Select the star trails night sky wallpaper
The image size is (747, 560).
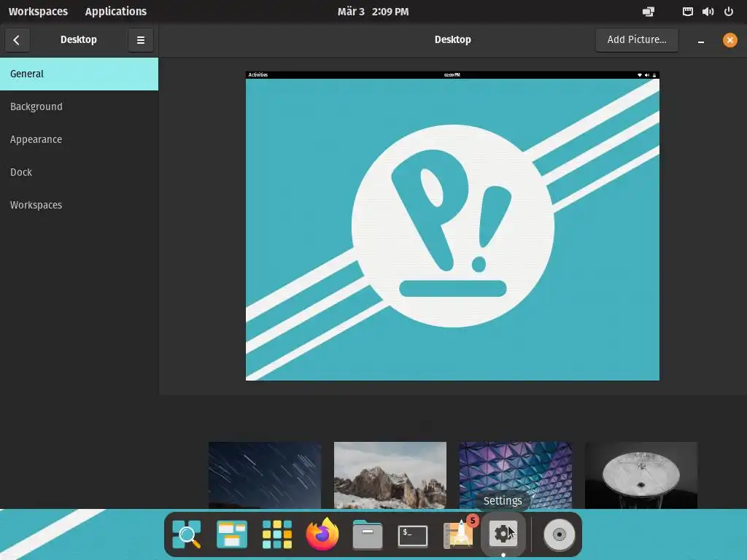265,475
